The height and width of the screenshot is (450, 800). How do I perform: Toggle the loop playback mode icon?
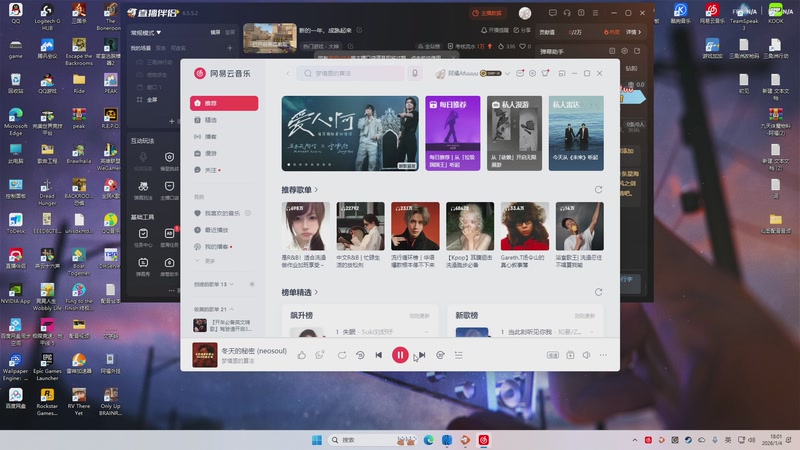pos(342,355)
